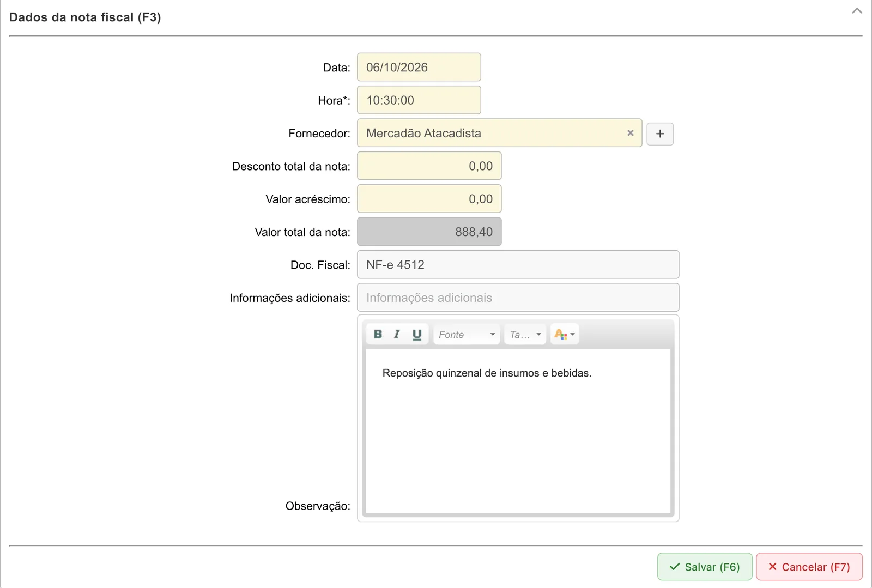Image resolution: width=872 pixels, height=588 pixels.
Task: Click Salvar (F6) button
Action: pyautogui.click(x=705, y=567)
